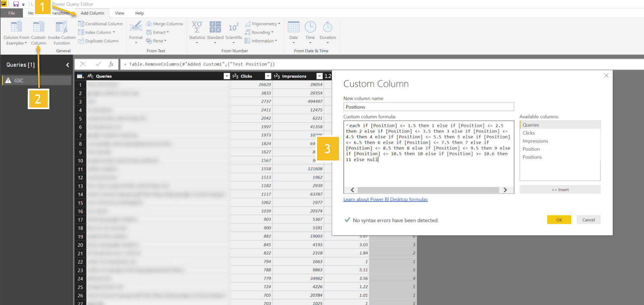Collapse the Queries pane

point(67,65)
